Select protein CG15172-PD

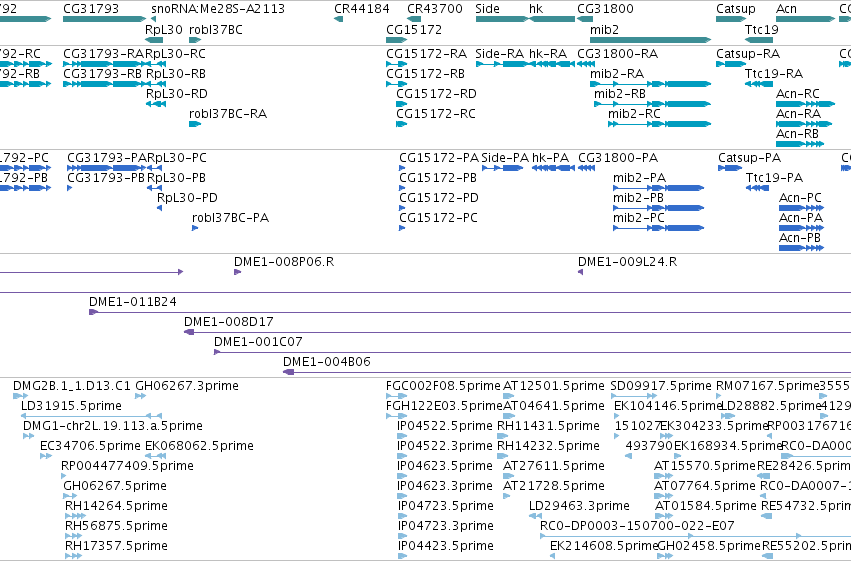[439, 198]
